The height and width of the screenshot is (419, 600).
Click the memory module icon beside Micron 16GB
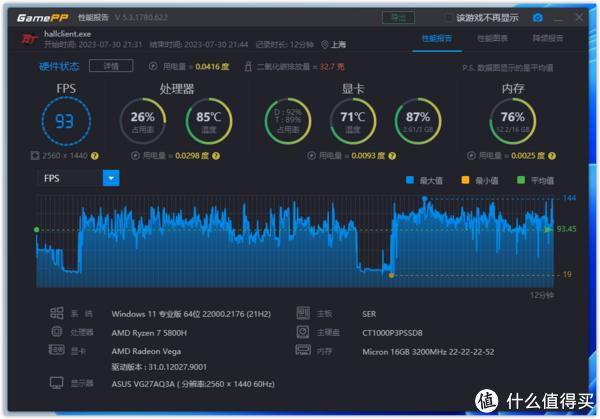tap(303, 350)
